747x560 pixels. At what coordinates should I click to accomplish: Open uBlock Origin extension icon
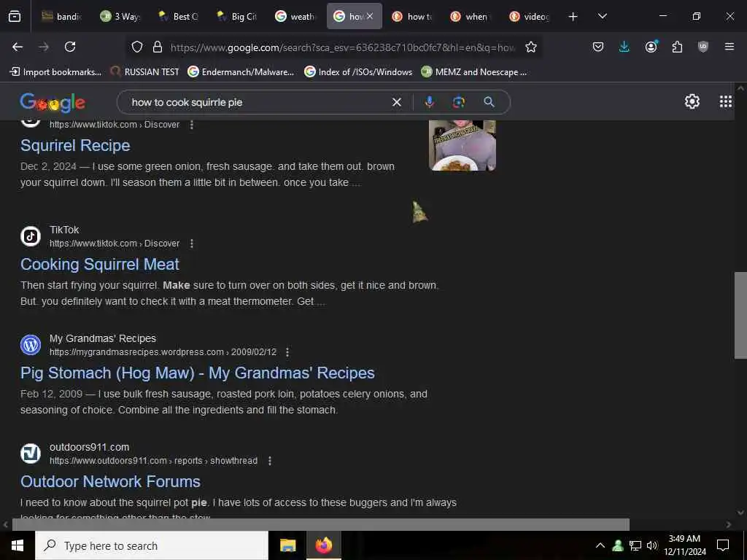point(703,47)
